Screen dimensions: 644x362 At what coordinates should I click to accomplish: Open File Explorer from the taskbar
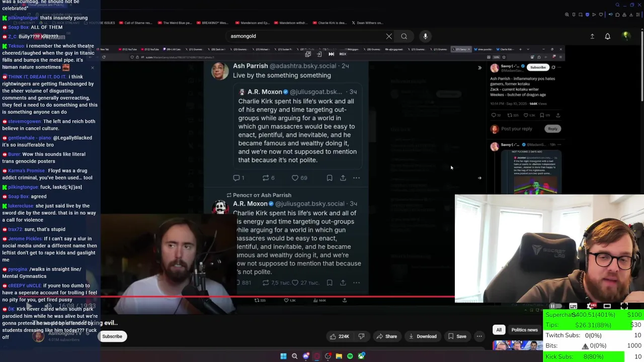coord(339,356)
